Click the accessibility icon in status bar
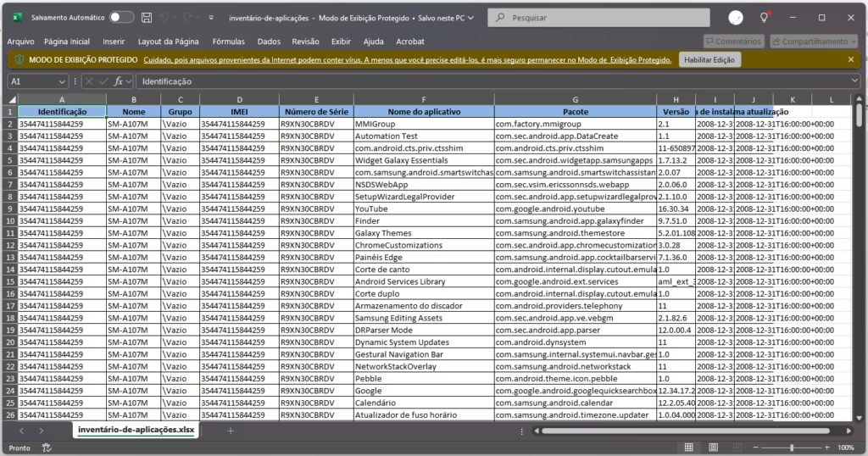 click(47, 448)
